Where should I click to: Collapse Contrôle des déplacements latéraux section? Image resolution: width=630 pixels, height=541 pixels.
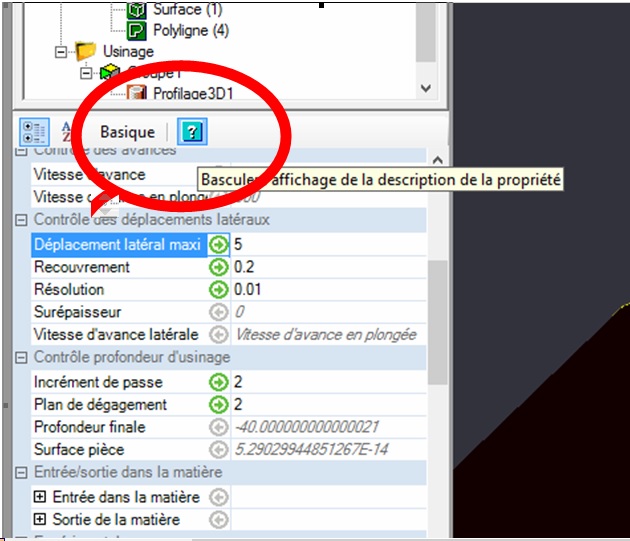[21, 220]
